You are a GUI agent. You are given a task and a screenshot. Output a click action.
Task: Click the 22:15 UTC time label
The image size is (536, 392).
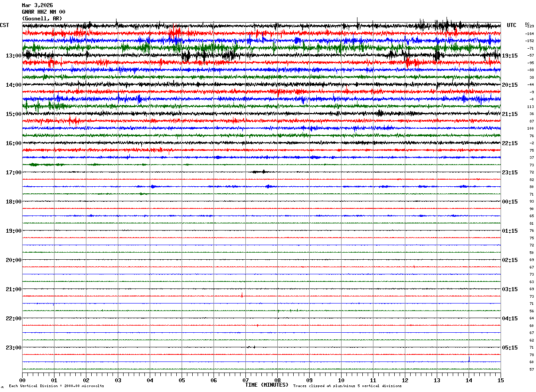(x=510, y=143)
